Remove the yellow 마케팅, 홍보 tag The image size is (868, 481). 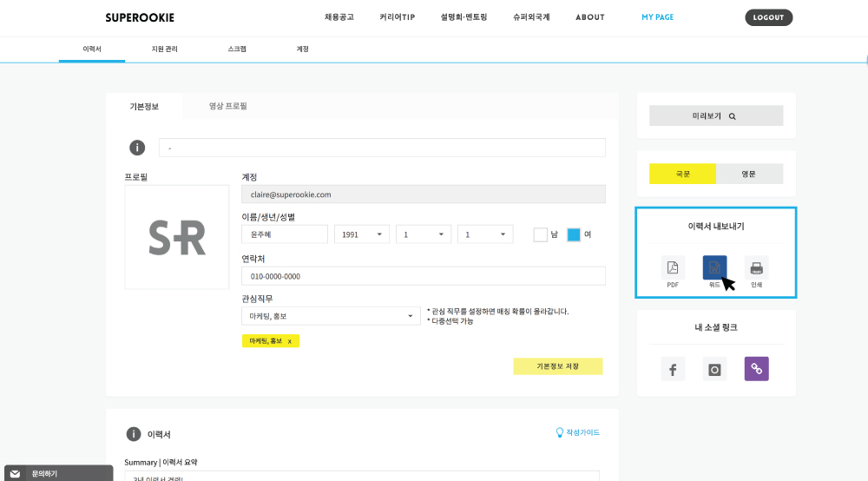[x=290, y=341]
